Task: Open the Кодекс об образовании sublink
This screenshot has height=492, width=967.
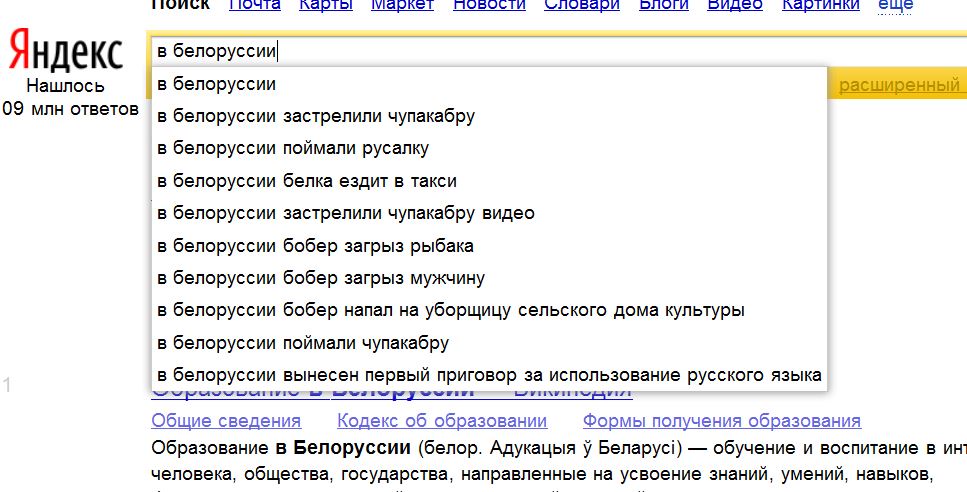Action: pyautogui.click(x=442, y=421)
